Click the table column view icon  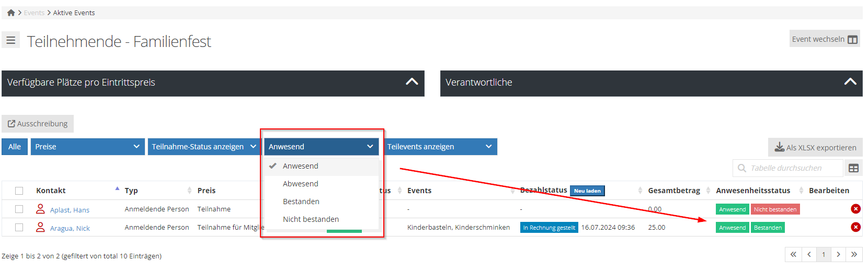[853, 168]
